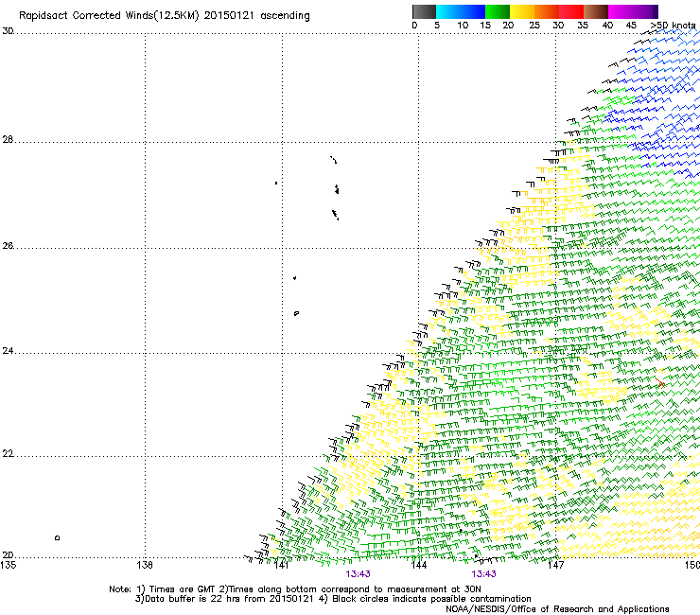700x615 pixels.
Task: Click the longitude label '144'
Action: tap(419, 565)
